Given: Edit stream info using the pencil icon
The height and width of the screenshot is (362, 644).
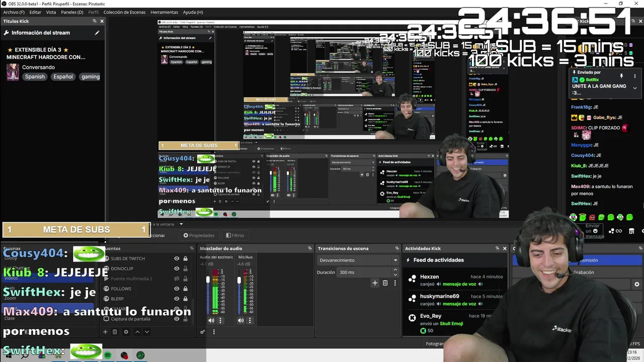Looking at the screenshot, I should point(97,33).
